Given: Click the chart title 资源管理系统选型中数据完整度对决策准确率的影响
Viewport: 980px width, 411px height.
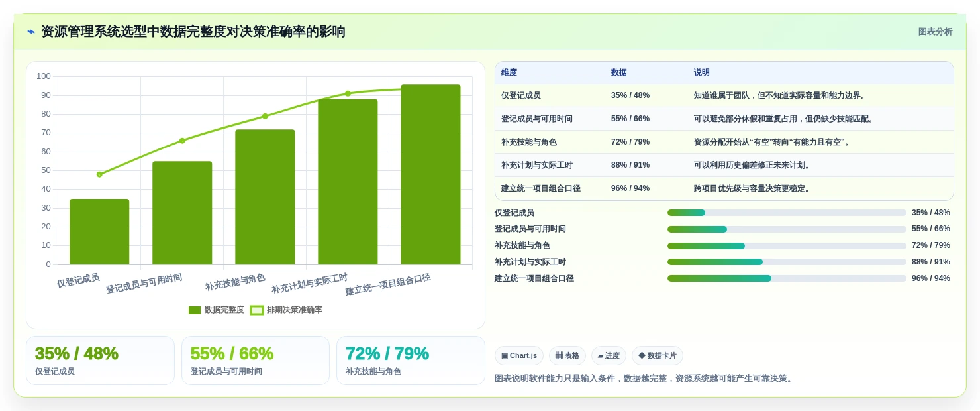Looking at the screenshot, I should coord(193,32).
